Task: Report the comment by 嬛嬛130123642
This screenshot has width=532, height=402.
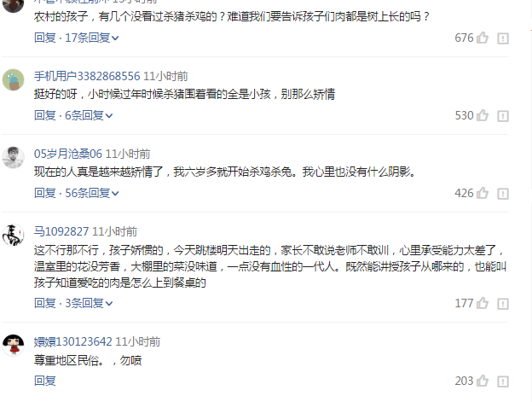Action: 503,382
